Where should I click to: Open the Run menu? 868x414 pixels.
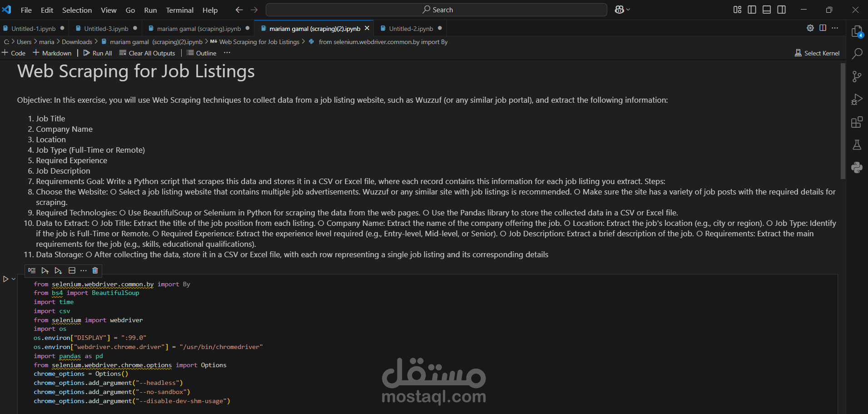click(150, 10)
